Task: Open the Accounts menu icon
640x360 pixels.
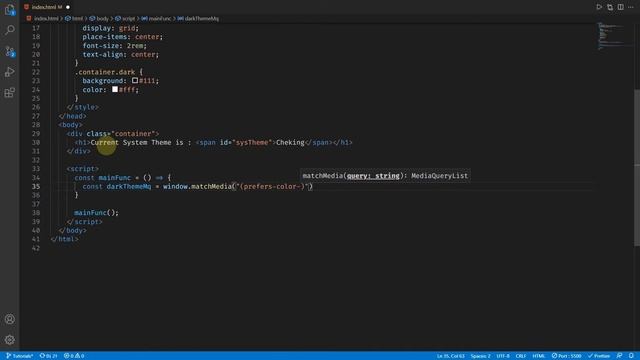Action: (x=10, y=319)
